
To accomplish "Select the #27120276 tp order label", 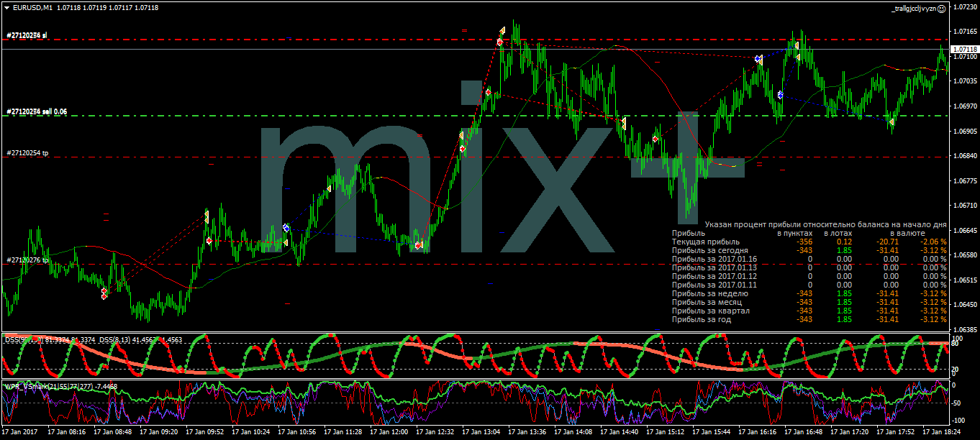I will pyautogui.click(x=27, y=260).
